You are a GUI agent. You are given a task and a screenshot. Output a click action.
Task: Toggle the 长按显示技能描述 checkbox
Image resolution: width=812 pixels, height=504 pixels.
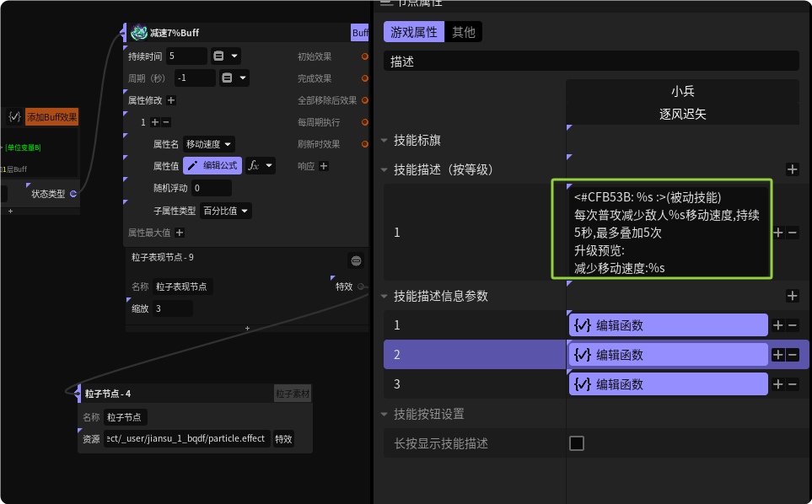coord(577,443)
